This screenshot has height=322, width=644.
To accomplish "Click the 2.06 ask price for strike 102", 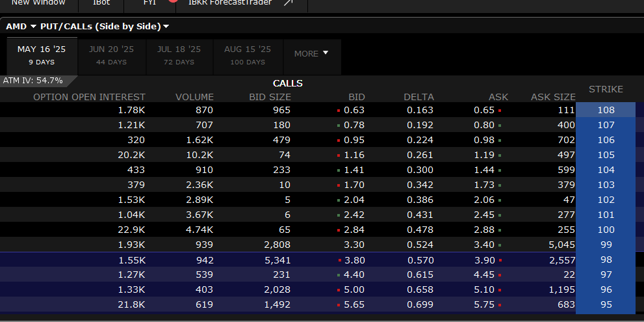I will 484,200.
